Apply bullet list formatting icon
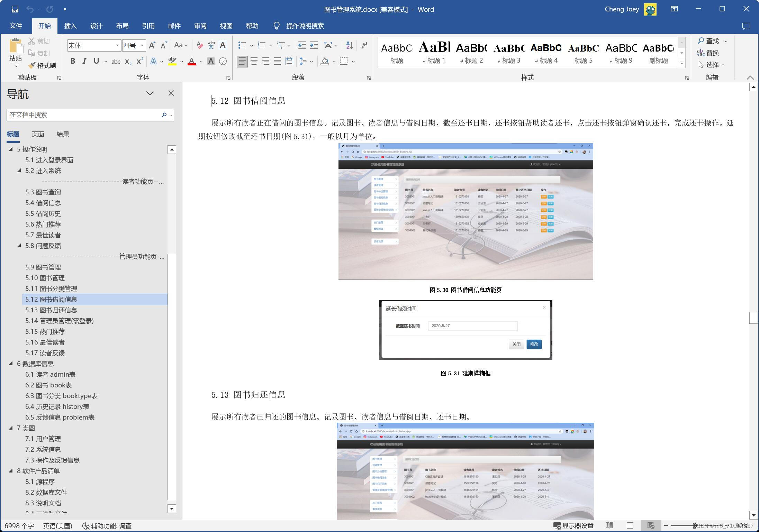Screen dimensions: 759x532 point(242,45)
